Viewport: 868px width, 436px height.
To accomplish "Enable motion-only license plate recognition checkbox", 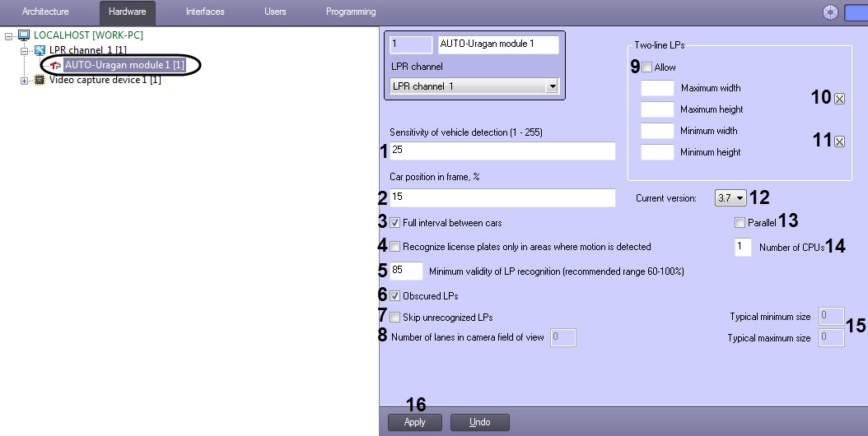I will point(394,246).
